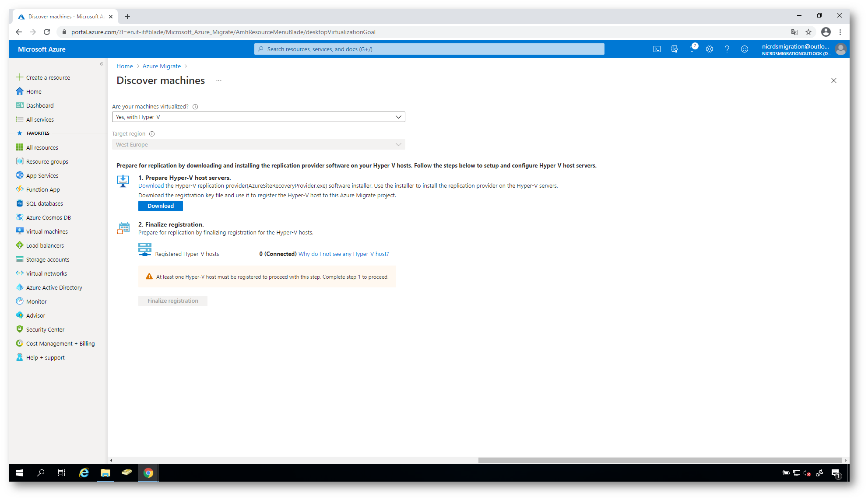868x500 pixels.
Task: Click the horizontal scrollbar thumb
Action: click(x=660, y=460)
